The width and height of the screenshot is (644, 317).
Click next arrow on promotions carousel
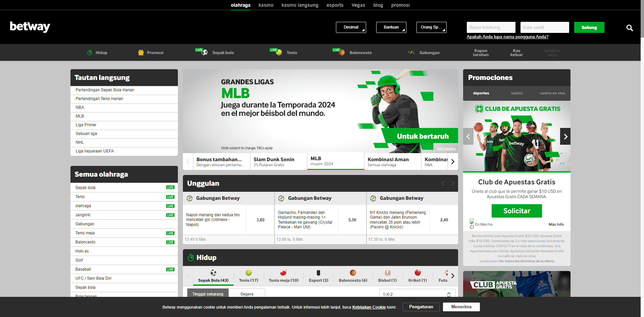click(x=565, y=136)
